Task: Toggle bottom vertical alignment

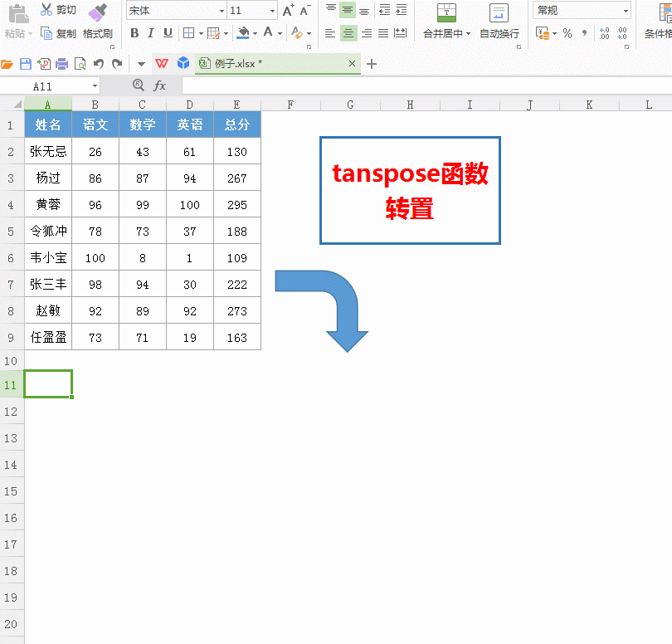Action: pos(364,11)
